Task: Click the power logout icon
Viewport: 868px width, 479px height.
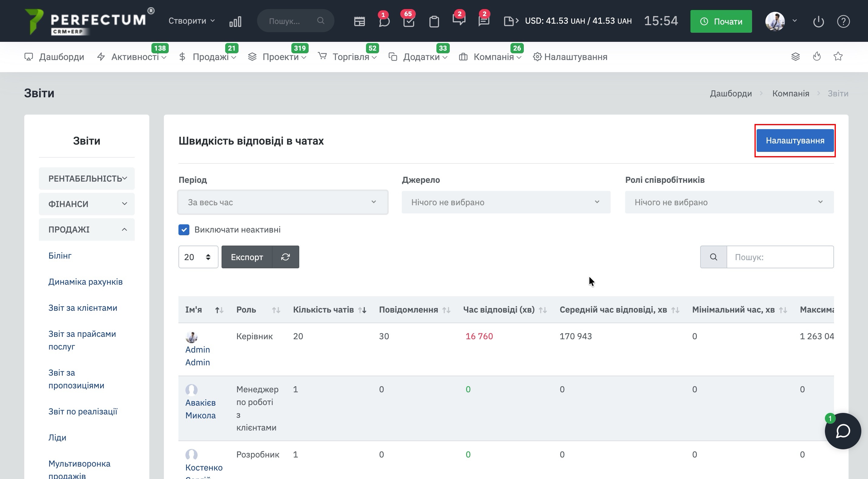Action: coord(819,22)
